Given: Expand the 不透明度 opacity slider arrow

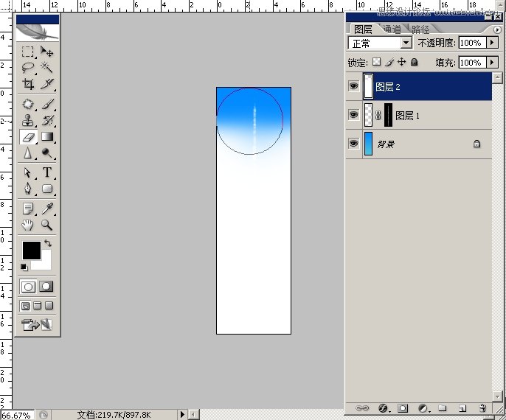Looking at the screenshot, I should coord(492,43).
